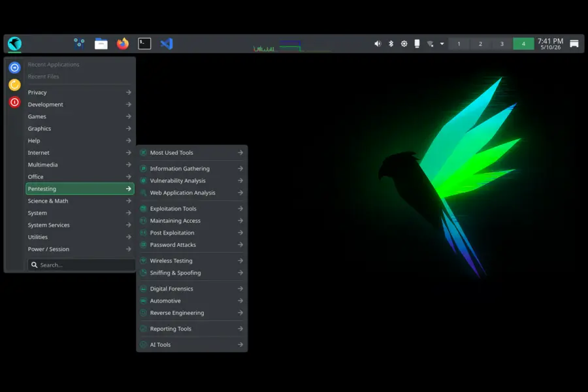Screen dimensions: 588x392
Task: Open the Internet menu category
Action: (x=80, y=153)
